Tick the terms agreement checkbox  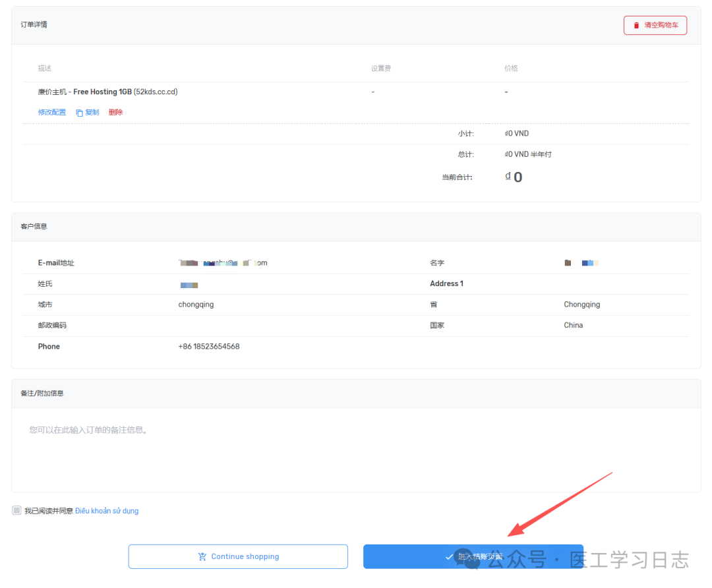[16, 510]
